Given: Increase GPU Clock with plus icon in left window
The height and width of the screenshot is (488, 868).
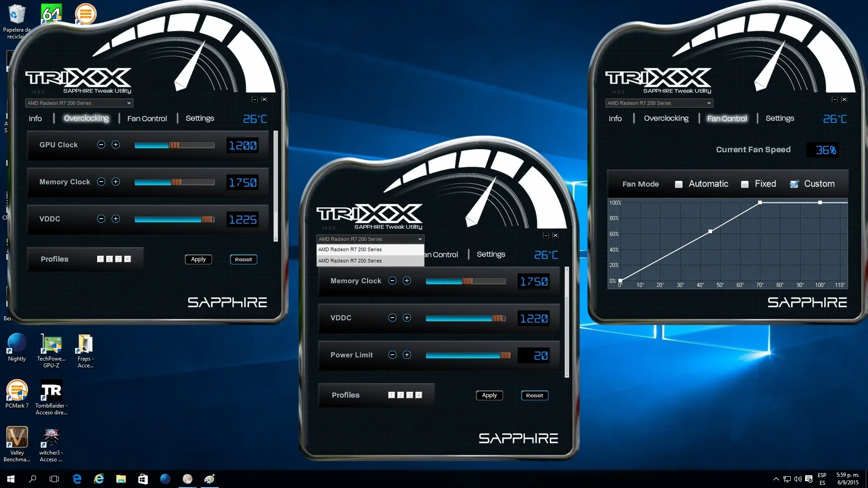Looking at the screenshot, I should coord(116,145).
